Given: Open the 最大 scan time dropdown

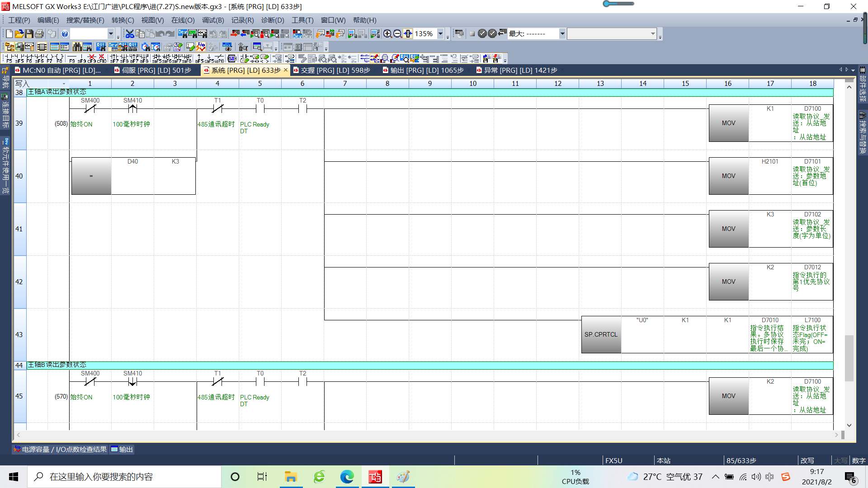Looking at the screenshot, I should (x=562, y=34).
